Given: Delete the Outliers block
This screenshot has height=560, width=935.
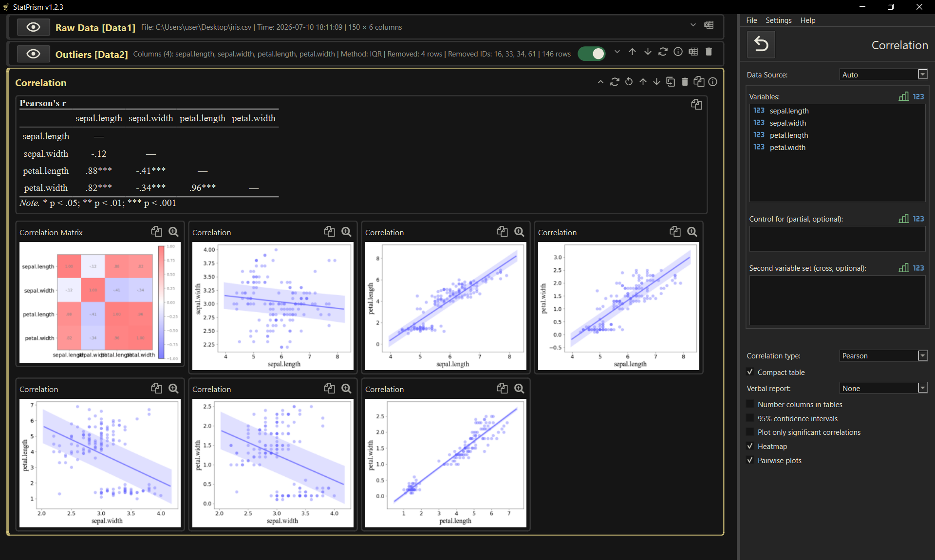Looking at the screenshot, I should tap(709, 52).
